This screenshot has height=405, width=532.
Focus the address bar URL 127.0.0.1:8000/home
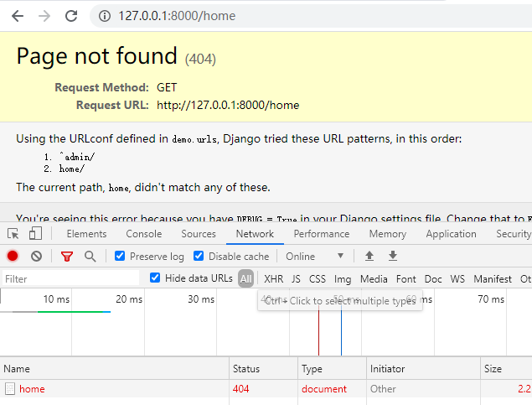pyautogui.click(x=177, y=16)
